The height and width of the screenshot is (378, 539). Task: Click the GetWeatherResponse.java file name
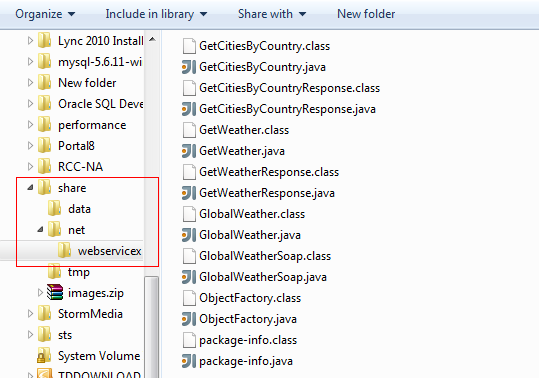pos(267,193)
